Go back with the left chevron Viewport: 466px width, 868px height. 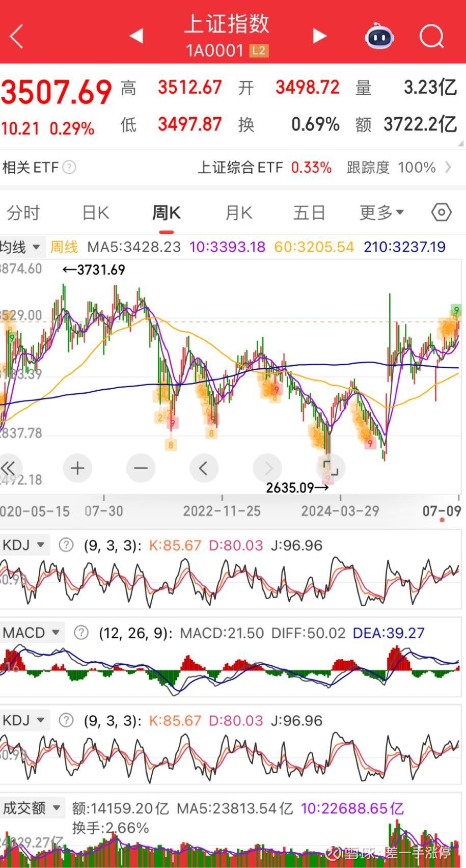17,36
